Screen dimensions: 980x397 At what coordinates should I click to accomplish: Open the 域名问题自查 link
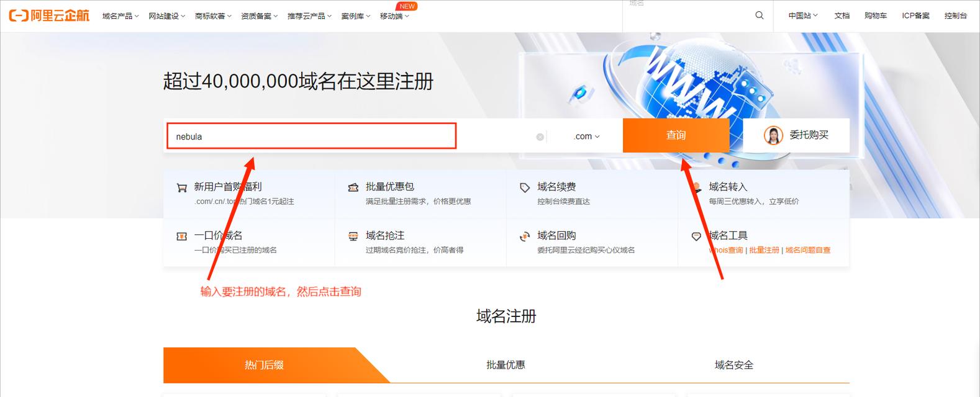point(808,250)
